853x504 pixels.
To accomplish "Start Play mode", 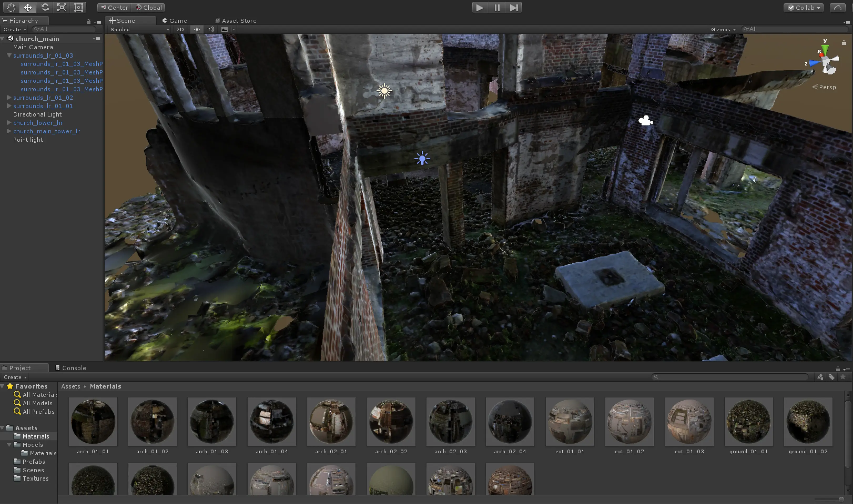I will [480, 7].
